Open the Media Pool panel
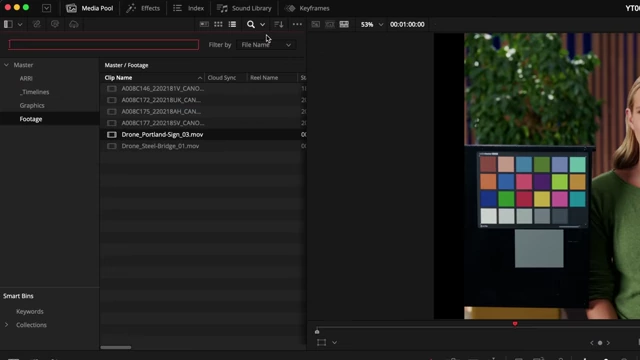Image resolution: width=640 pixels, height=360 pixels. click(89, 8)
